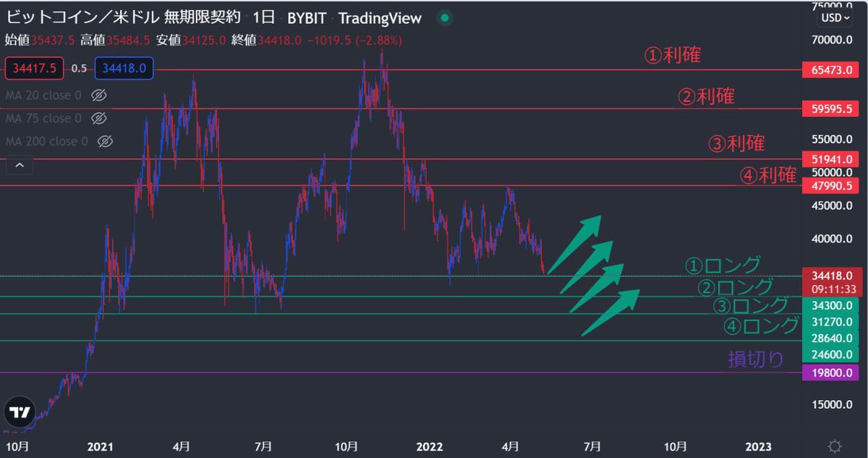
Task: Select the ④ロング annotation text
Action: point(762,326)
